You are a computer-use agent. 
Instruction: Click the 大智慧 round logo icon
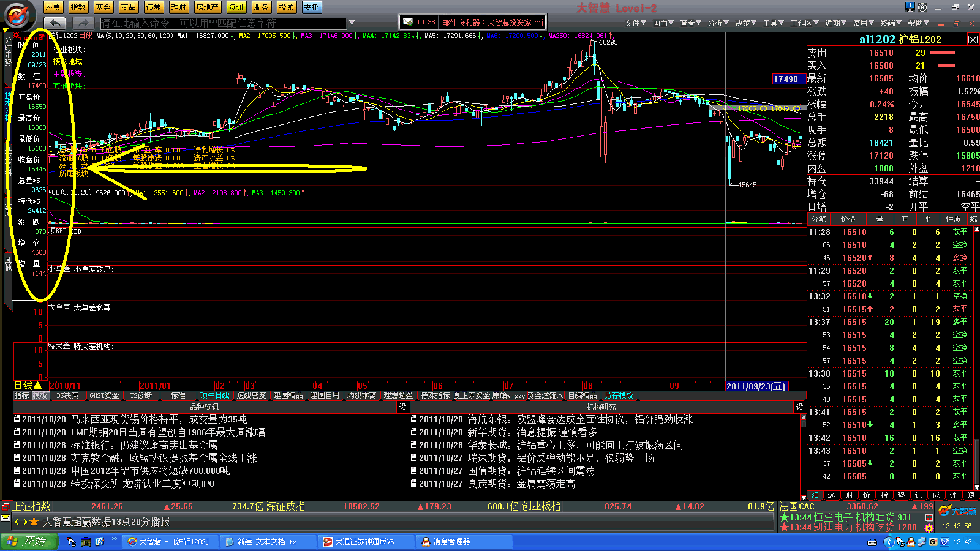point(18,13)
